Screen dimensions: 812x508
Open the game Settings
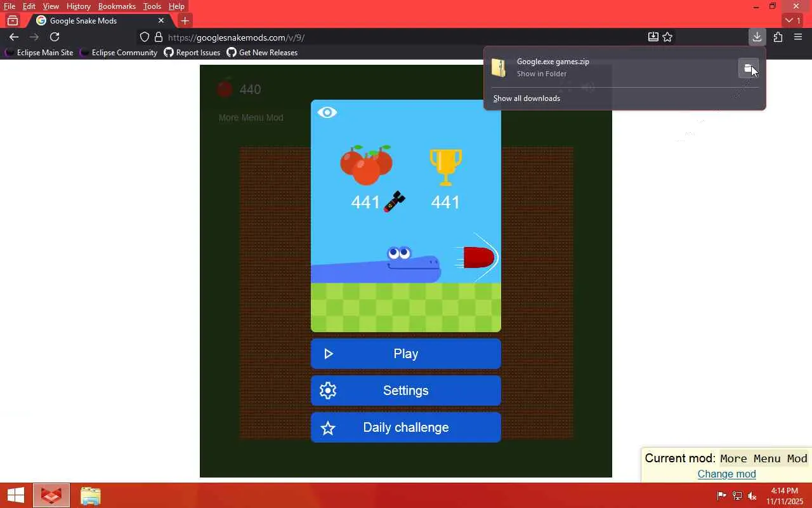click(406, 391)
